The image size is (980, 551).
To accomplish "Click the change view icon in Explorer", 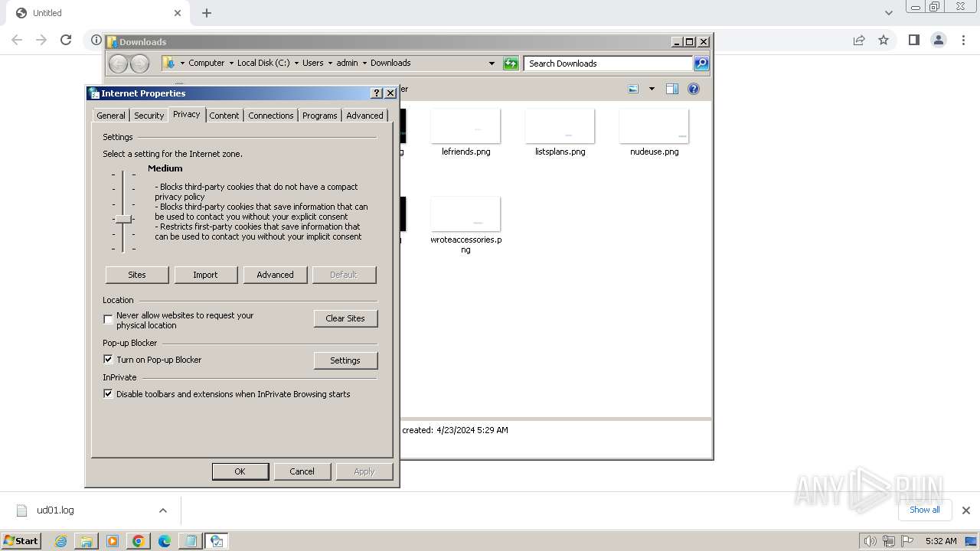I will tap(633, 89).
